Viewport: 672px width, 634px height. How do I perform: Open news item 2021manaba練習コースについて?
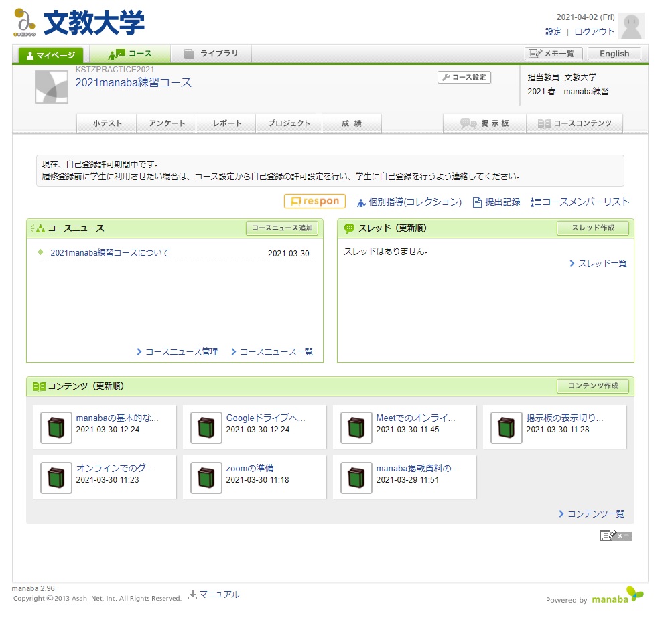coord(110,253)
